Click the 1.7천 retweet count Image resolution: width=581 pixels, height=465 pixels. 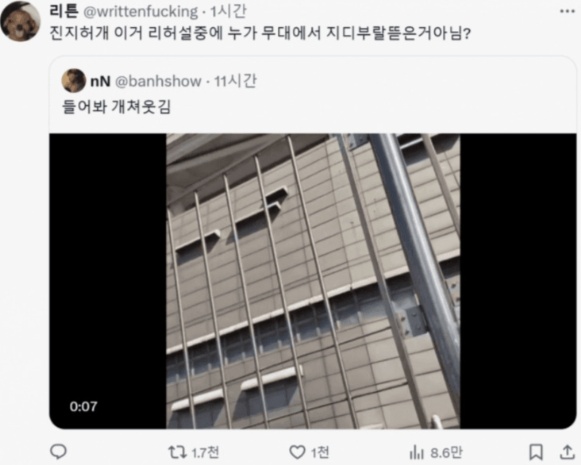point(206,452)
